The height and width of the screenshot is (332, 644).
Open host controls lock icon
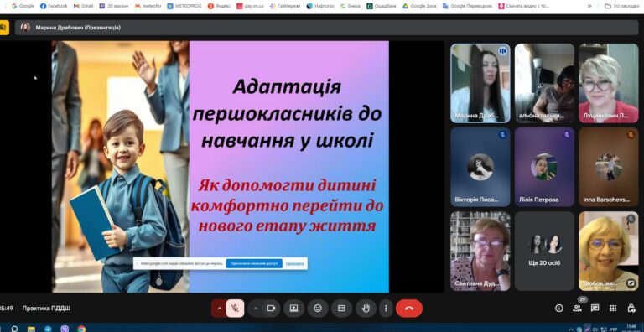631,309
